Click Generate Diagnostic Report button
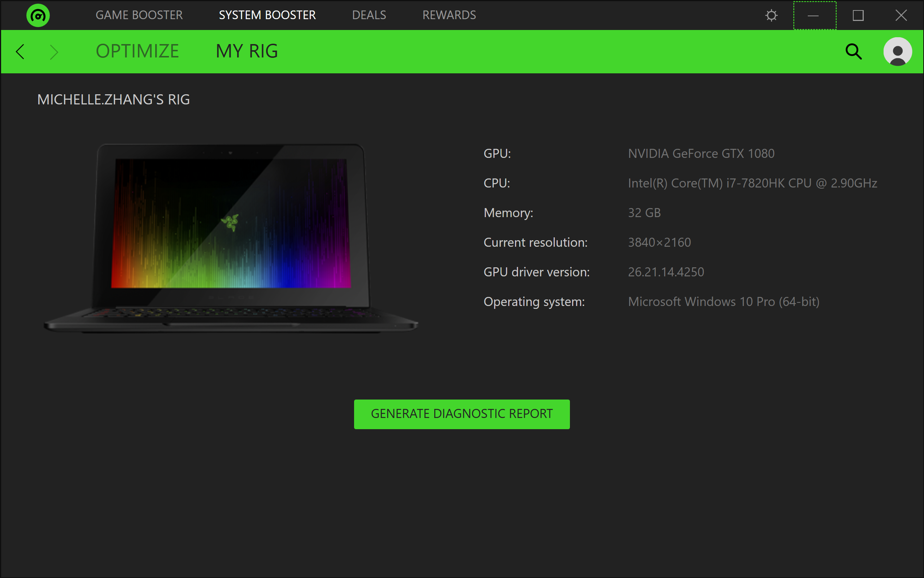 point(462,414)
